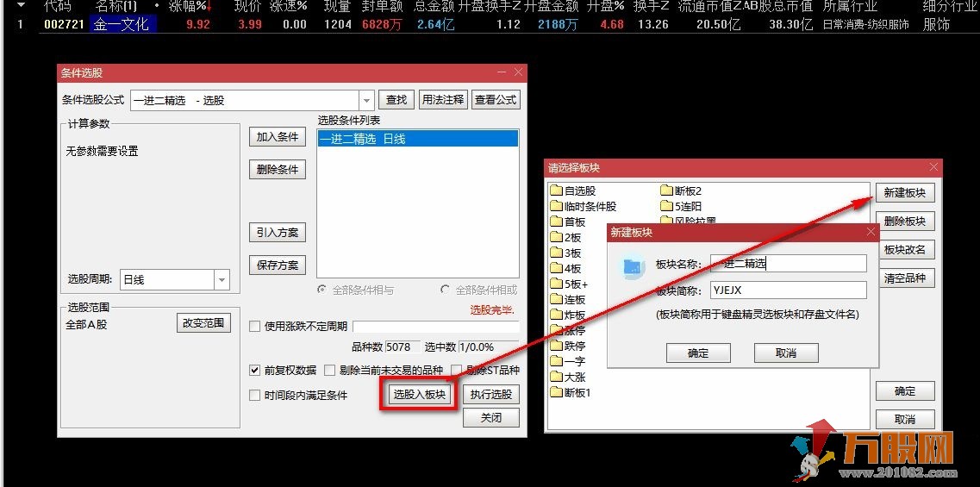Open the 临时条件股 folder
This screenshot has height=487, width=980.
(x=584, y=206)
